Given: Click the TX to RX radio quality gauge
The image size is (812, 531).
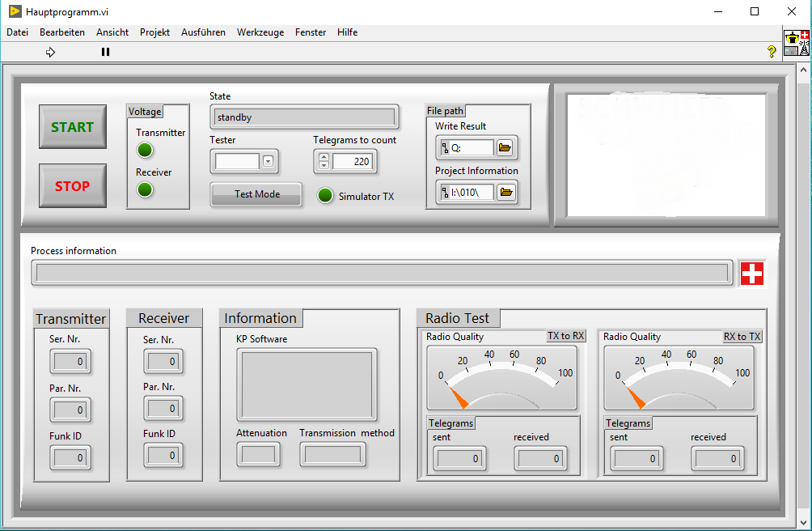Looking at the screenshot, I should click(501, 378).
